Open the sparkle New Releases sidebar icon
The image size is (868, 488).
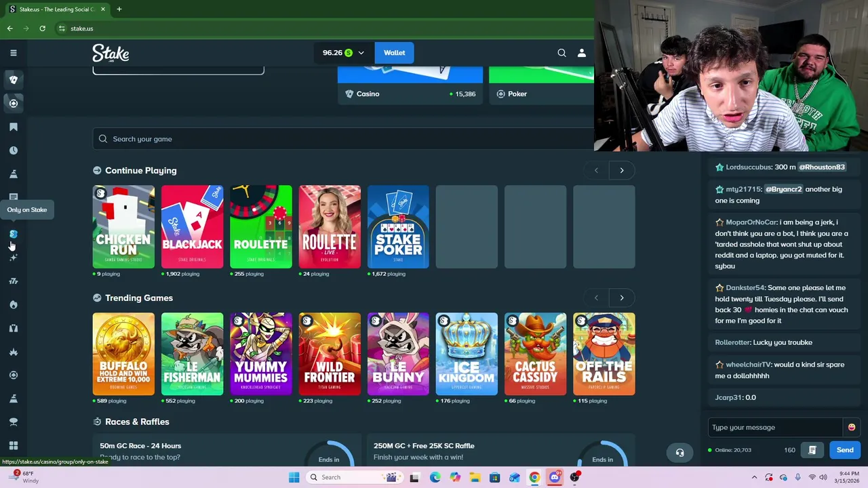click(x=13, y=258)
